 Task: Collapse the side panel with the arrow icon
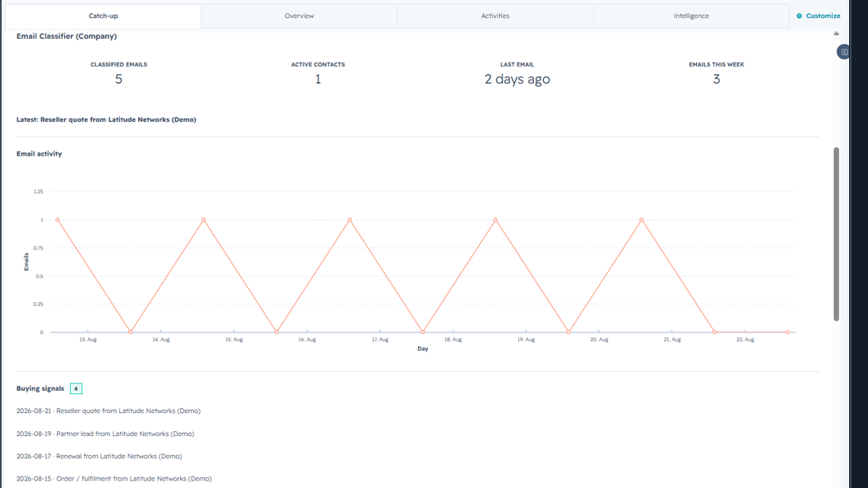[x=843, y=52]
